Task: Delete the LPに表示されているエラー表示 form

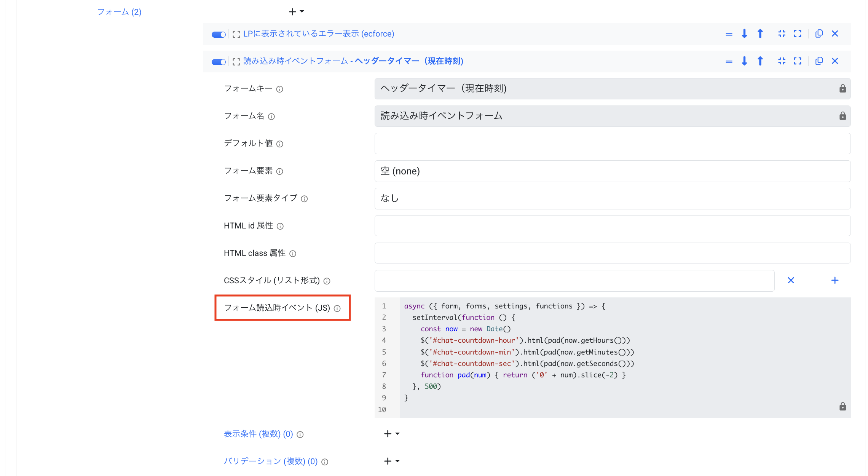Action: [835, 34]
